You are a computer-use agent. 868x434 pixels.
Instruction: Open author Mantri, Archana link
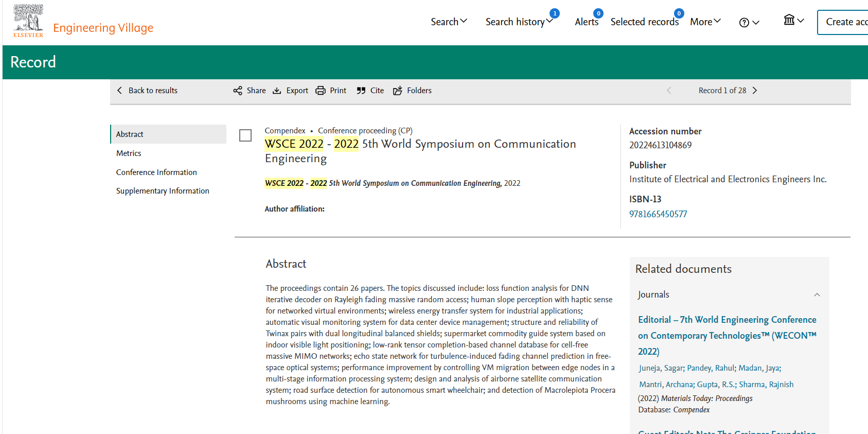(x=666, y=385)
